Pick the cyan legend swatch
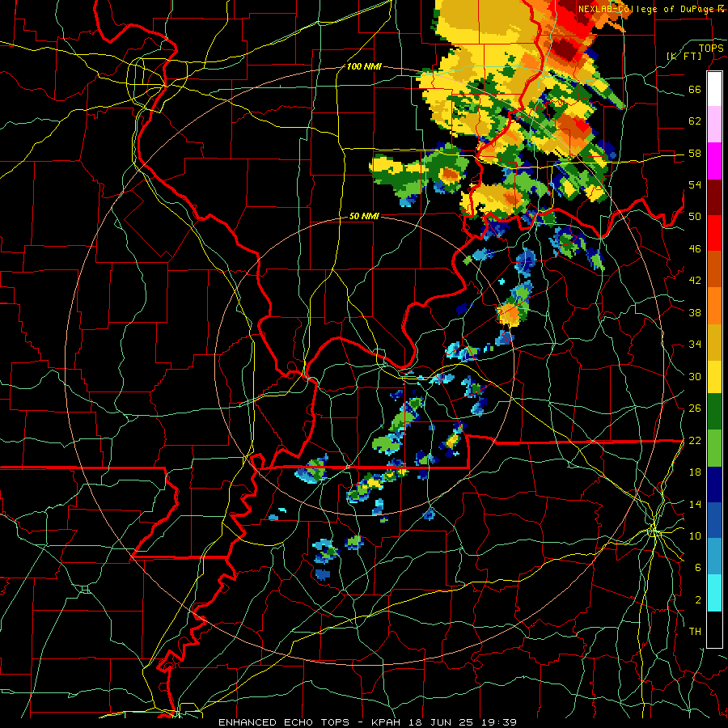The image size is (728, 728). pos(714,592)
